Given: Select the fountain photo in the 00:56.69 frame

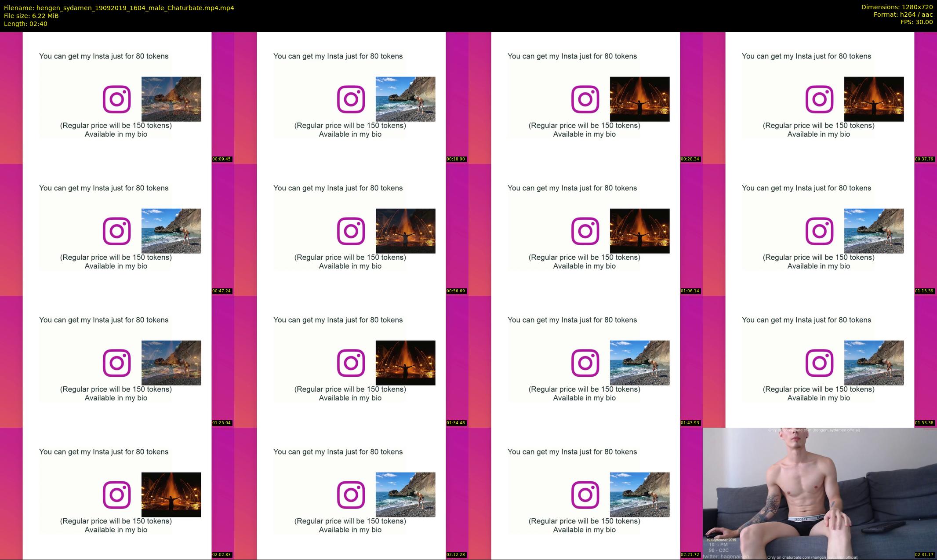Looking at the screenshot, I should pyautogui.click(x=406, y=231).
